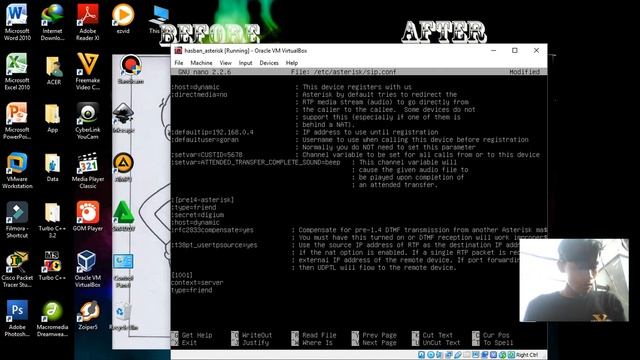
Task: Select the AIMP icon in the background window
Action: click(x=123, y=167)
